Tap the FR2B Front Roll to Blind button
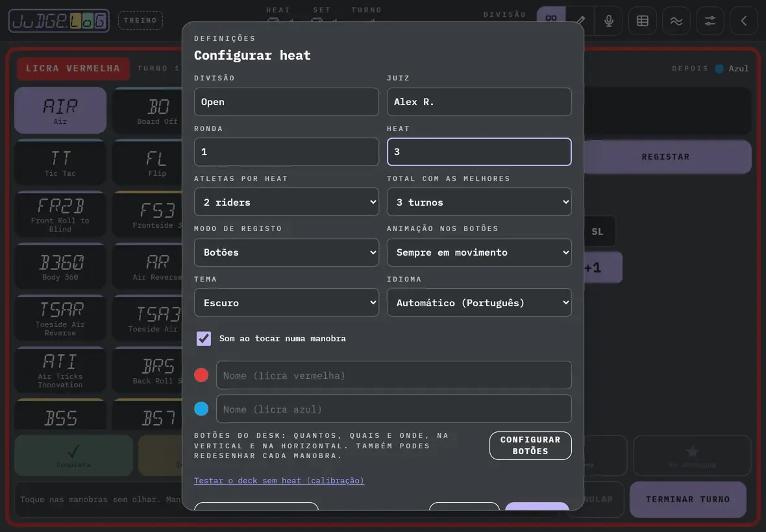The width and height of the screenshot is (766, 532). [x=60, y=215]
